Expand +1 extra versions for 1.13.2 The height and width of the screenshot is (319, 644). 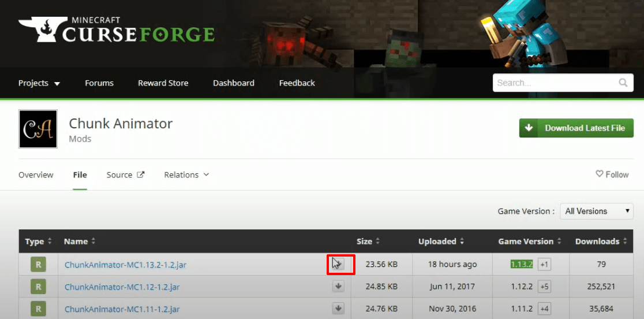coord(544,264)
